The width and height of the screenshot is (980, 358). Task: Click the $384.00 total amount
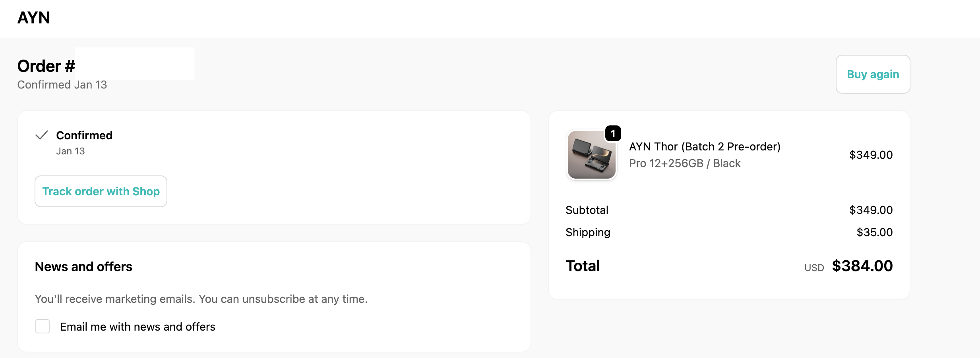tap(862, 266)
